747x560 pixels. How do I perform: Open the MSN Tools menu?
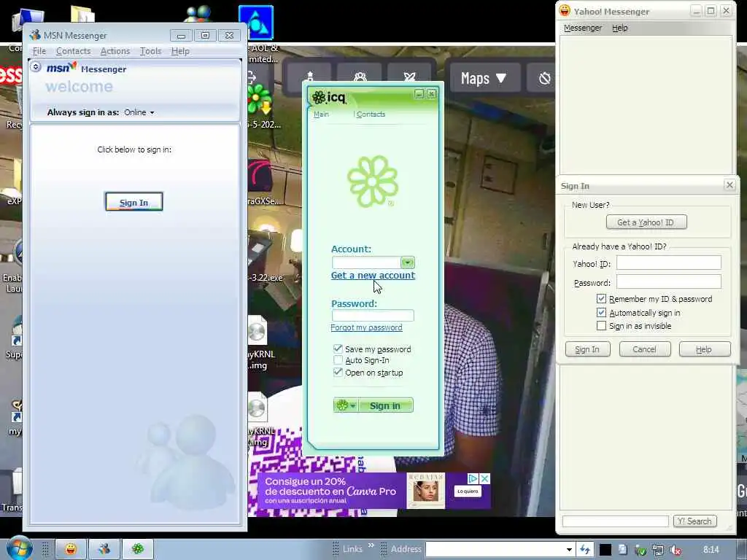click(150, 51)
